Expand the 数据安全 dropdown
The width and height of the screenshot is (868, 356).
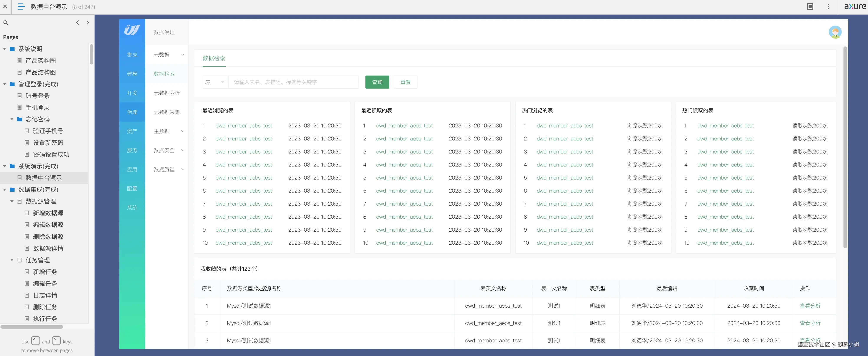(x=182, y=150)
